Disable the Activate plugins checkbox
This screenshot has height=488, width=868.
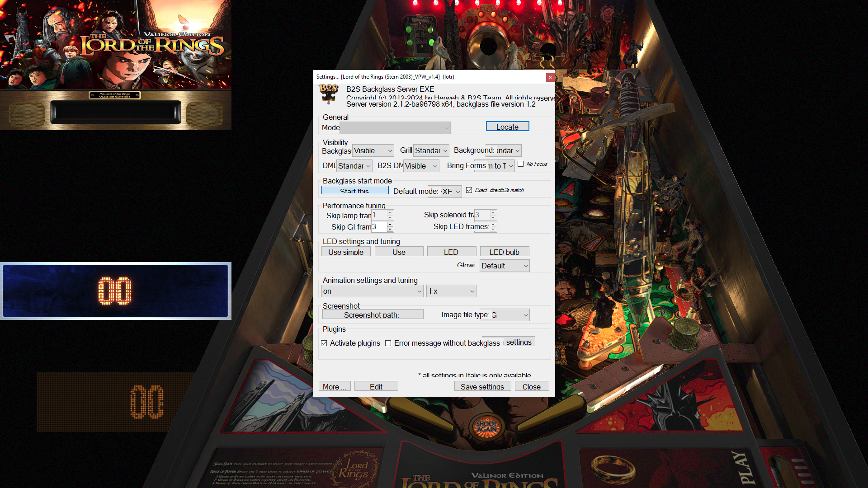point(324,343)
